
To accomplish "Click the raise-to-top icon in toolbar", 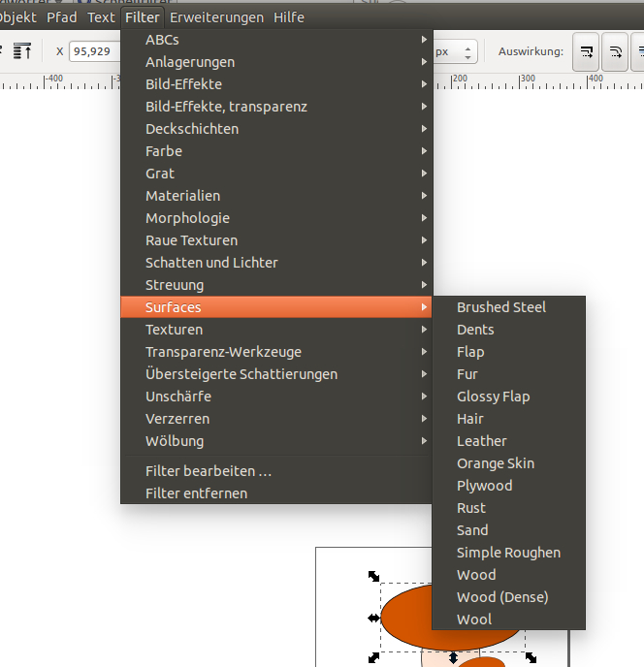I will (x=22, y=51).
